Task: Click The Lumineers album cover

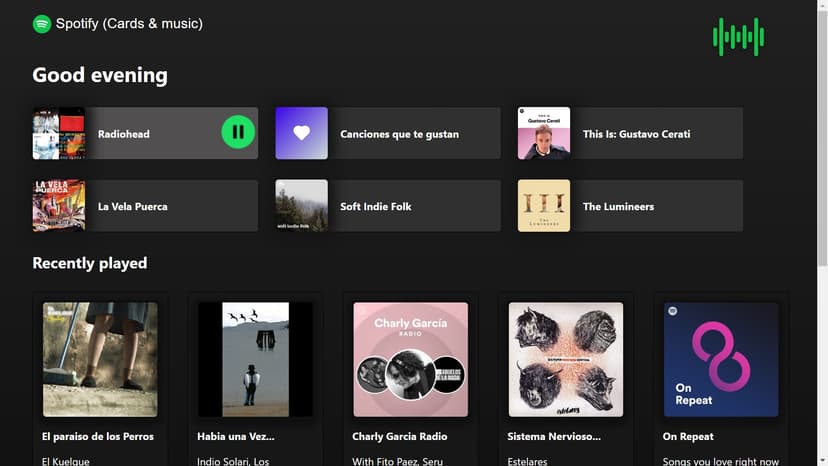Action: tap(544, 206)
